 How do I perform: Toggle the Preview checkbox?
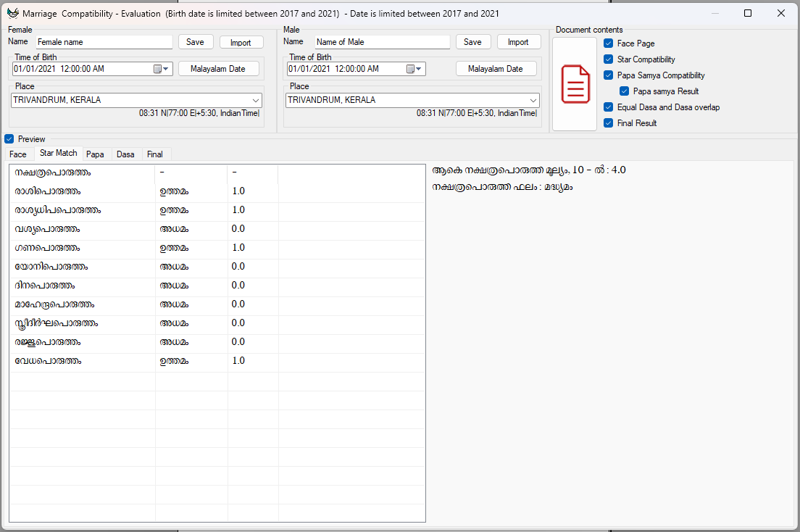tap(9, 139)
